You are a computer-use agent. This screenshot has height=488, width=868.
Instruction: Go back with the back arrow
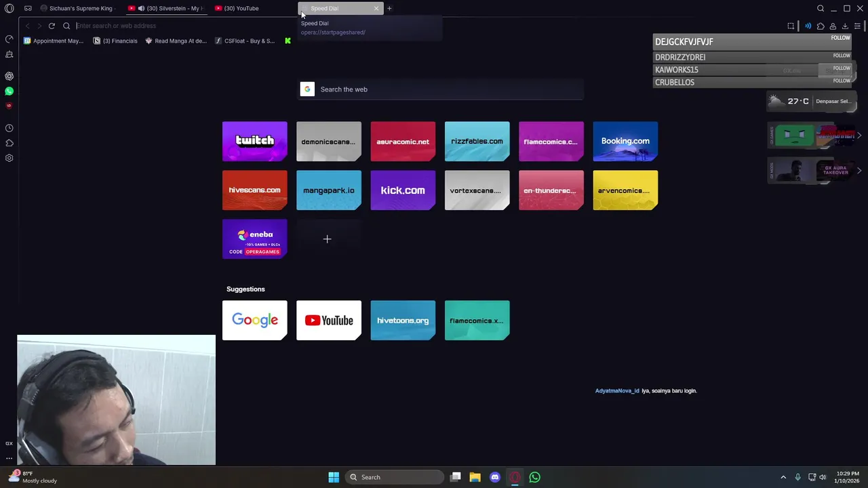pyautogui.click(x=27, y=26)
